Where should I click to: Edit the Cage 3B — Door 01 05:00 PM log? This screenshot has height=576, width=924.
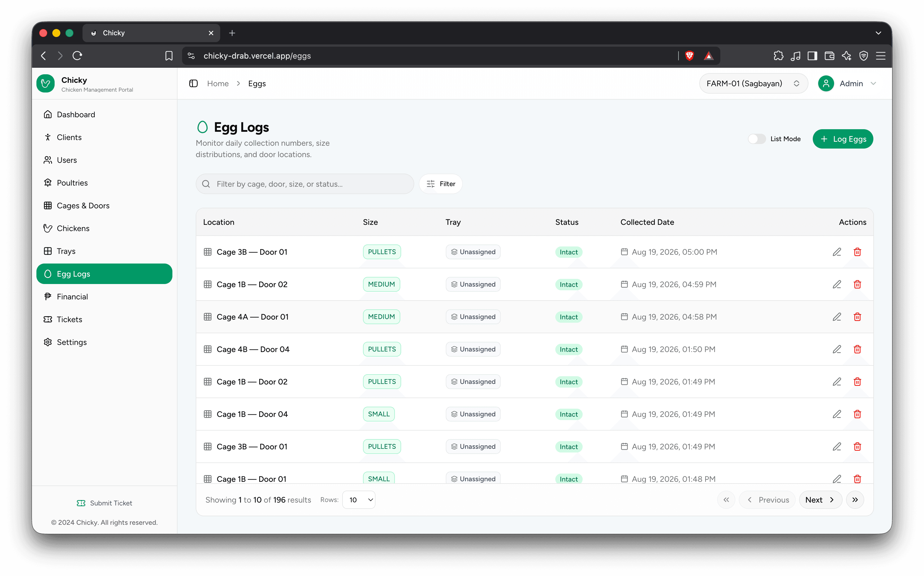click(836, 252)
